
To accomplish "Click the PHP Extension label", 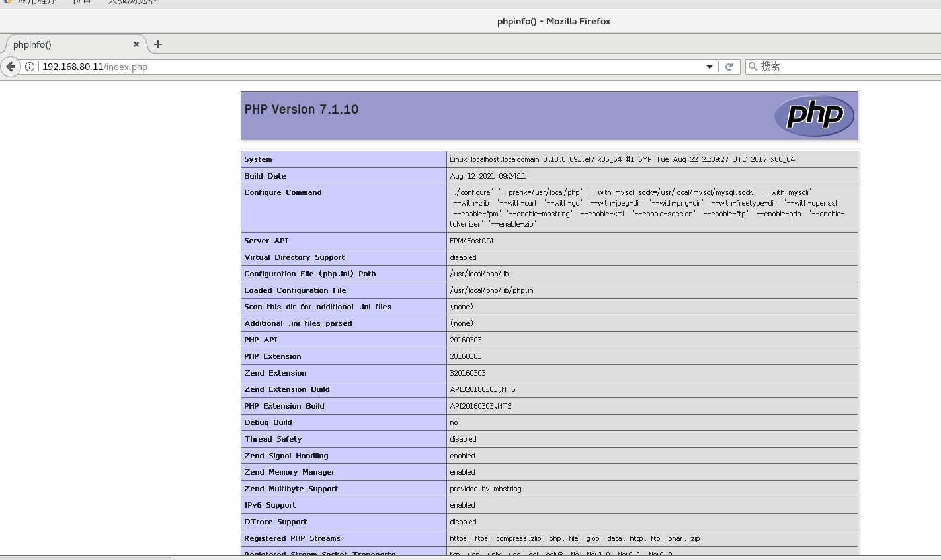I will click(272, 356).
